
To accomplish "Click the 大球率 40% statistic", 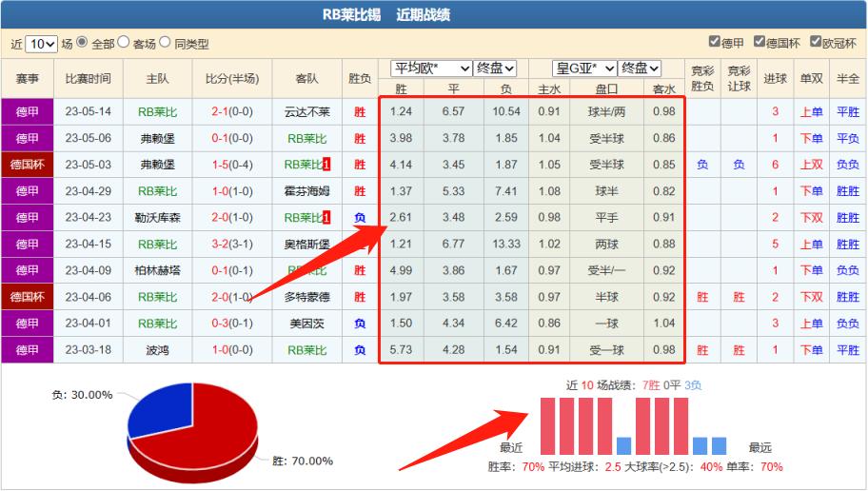I will 673,467.
